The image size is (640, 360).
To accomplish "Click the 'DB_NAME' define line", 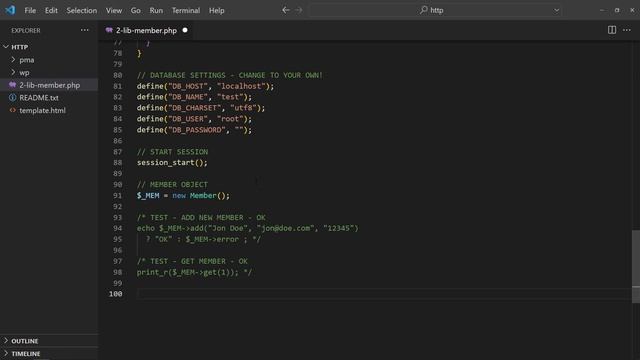I will [194, 97].
